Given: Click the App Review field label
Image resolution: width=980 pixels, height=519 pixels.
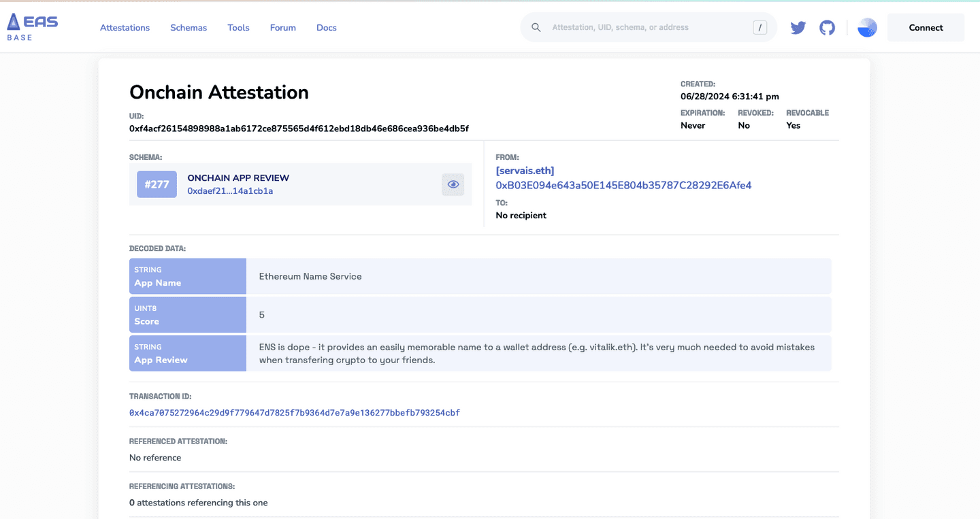Looking at the screenshot, I should click(x=161, y=361).
